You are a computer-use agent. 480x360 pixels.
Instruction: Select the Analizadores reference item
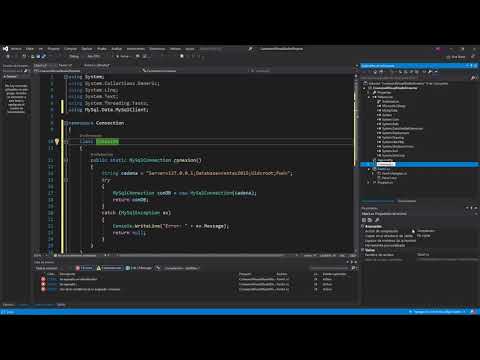point(390,102)
